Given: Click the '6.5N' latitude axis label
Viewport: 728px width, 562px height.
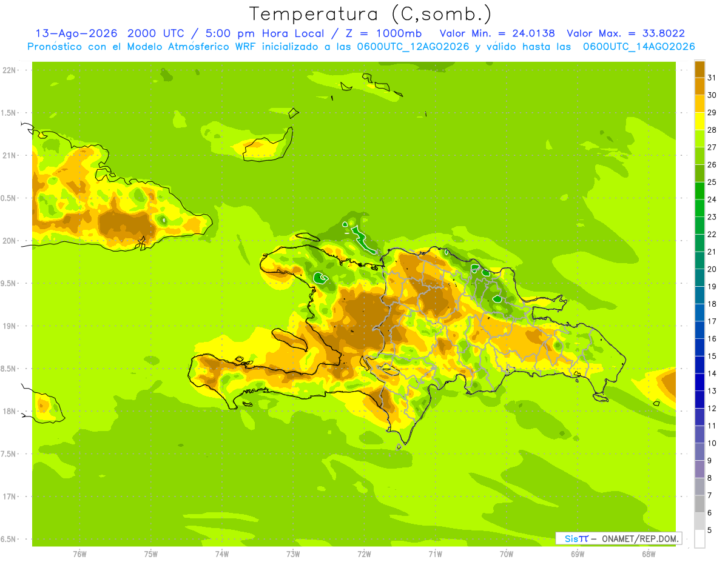Looking at the screenshot, I should point(8,539).
